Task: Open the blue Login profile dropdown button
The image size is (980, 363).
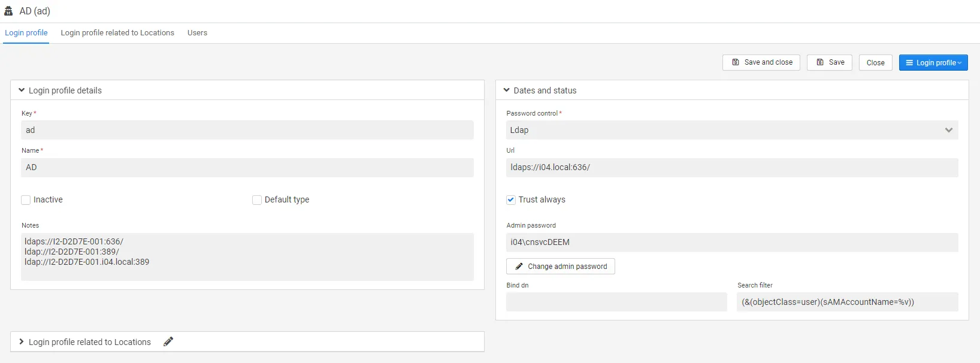Action: pyautogui.click(x=933, y=63)
